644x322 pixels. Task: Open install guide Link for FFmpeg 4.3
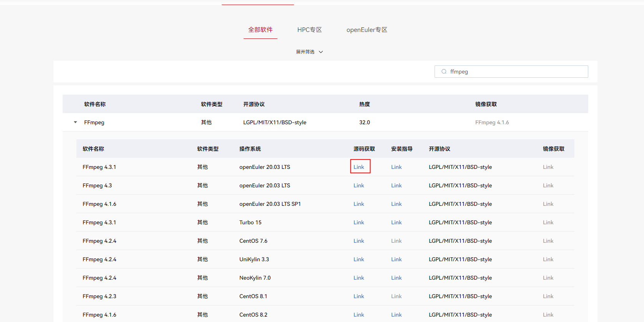[396, 185]
